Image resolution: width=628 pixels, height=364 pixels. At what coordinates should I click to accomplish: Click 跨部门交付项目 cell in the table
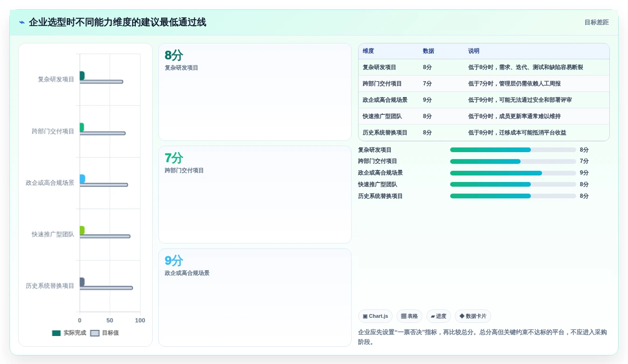(x=382, y=84)
